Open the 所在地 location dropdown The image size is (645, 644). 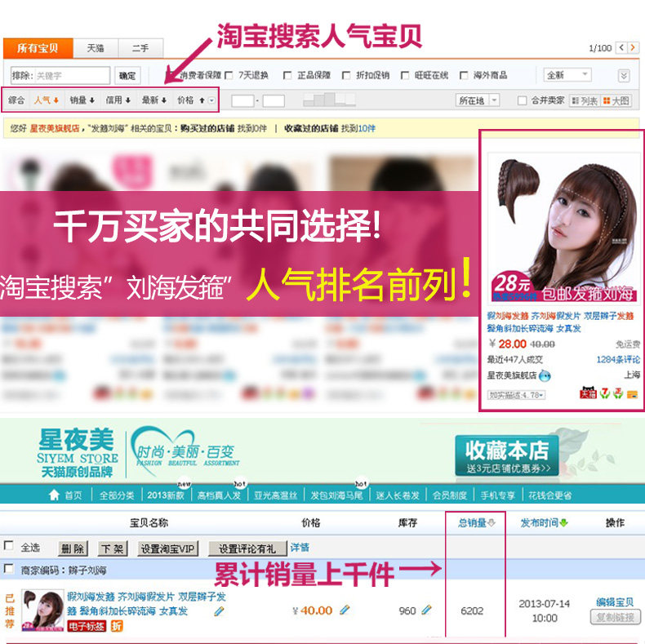[x=477, y=100]
